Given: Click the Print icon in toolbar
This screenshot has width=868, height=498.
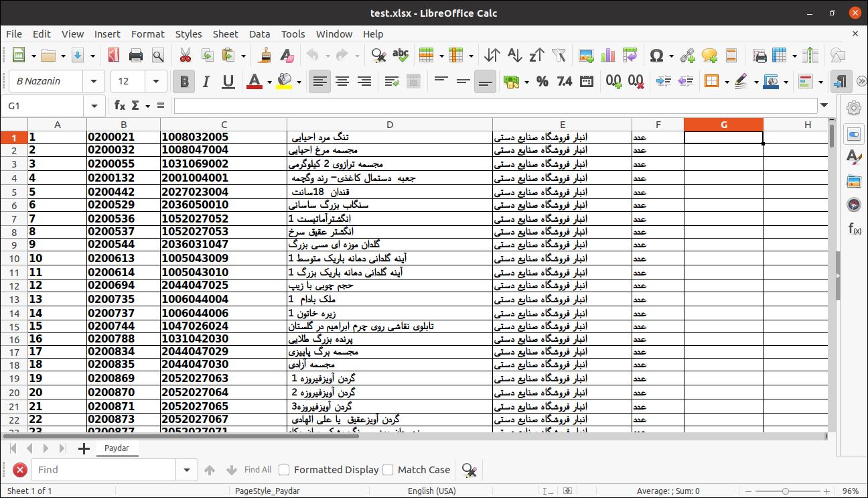Looking at the screenshot, I should (x=136, y=56).
